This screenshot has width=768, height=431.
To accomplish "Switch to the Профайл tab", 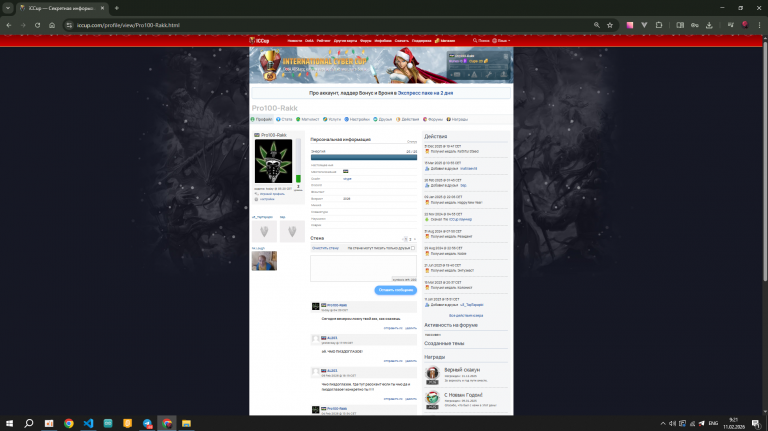I will pos(262,119).
